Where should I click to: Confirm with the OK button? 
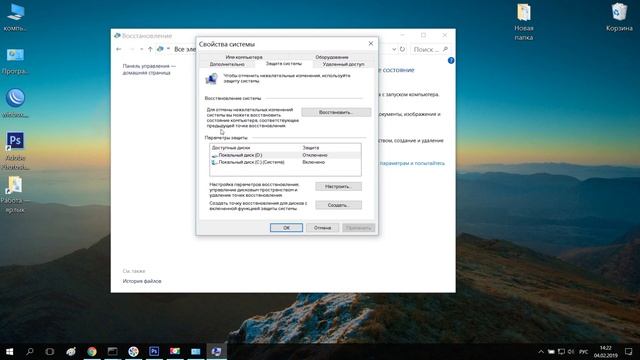tap(287, 228)
